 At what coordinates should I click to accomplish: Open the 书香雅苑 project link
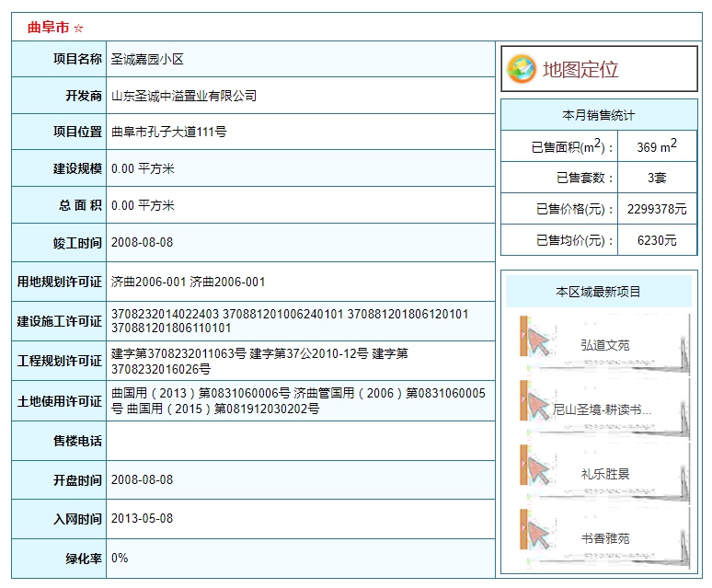[x=605, y=538]
